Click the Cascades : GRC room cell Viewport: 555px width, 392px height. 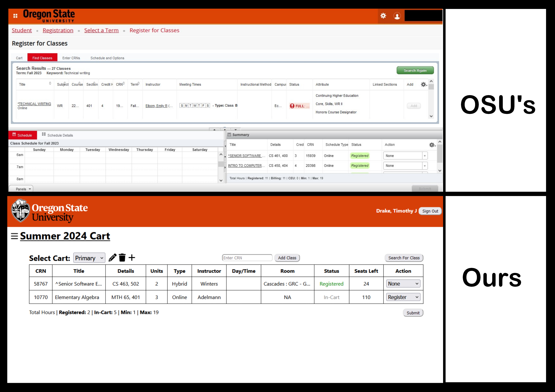(x=287, y=284)
